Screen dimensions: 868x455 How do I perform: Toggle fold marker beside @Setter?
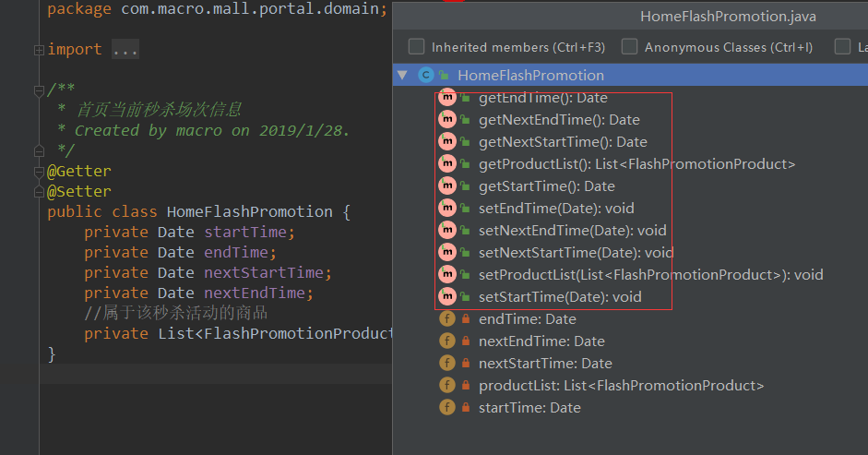(x=39, y=192)
